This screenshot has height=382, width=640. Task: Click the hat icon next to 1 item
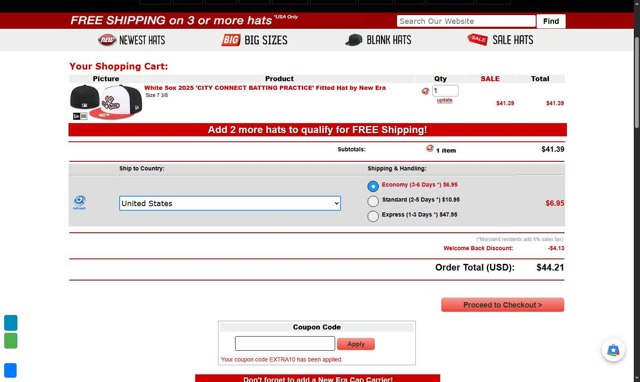(429, 149)
